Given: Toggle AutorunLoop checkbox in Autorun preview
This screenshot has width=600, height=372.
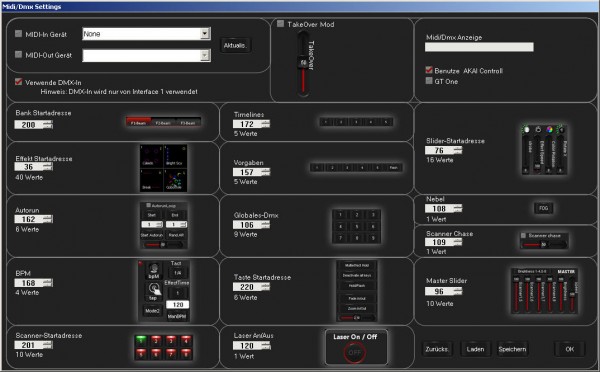Looking at the screenshot, I should coord(148,206).
